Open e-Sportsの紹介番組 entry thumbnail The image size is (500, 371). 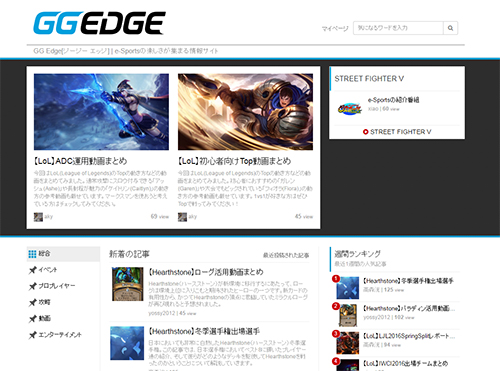click(350, 108)
